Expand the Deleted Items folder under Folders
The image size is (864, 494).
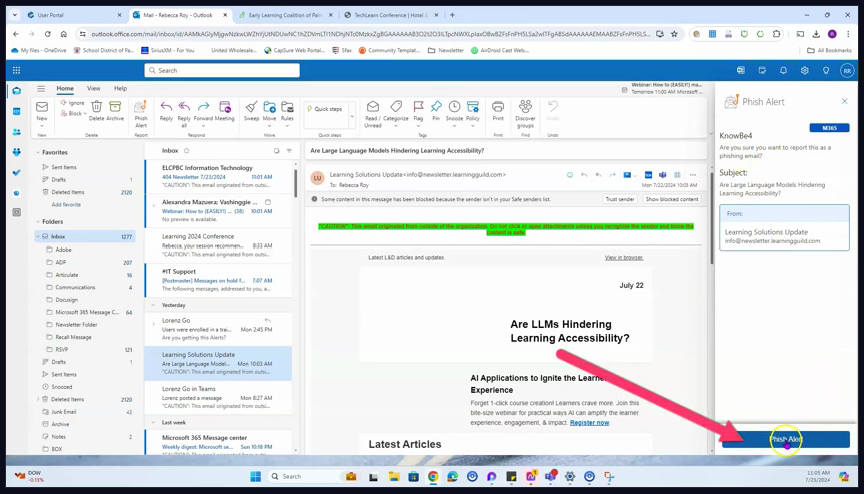38,399
